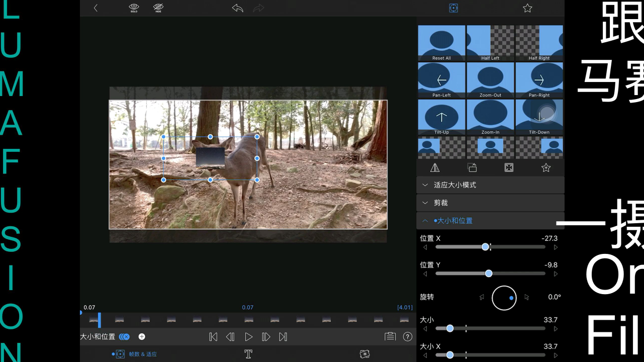
Task: Open the Titles text tab
Action: pyautogui.click(x=248, y=354)
